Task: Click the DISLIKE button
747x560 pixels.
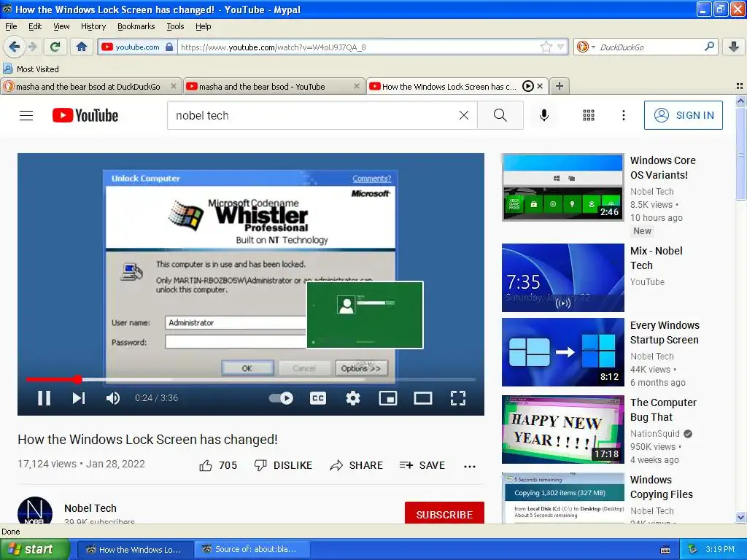Action: 283,465
